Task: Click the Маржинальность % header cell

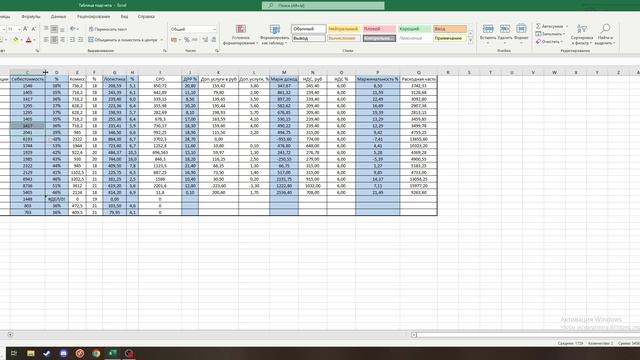Action: click(378, 79)
